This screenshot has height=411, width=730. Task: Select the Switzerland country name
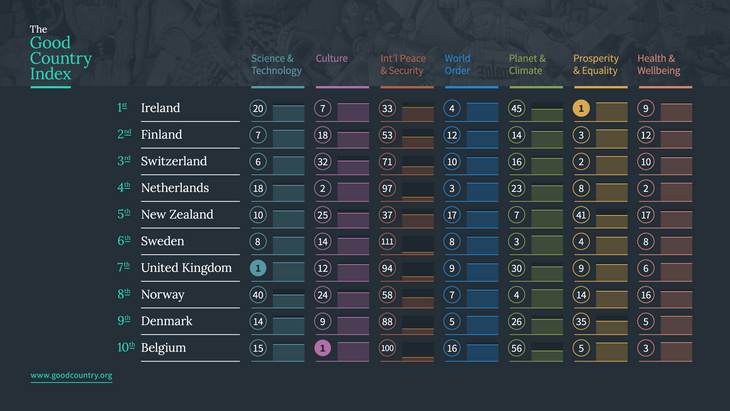tap(174, 161)
